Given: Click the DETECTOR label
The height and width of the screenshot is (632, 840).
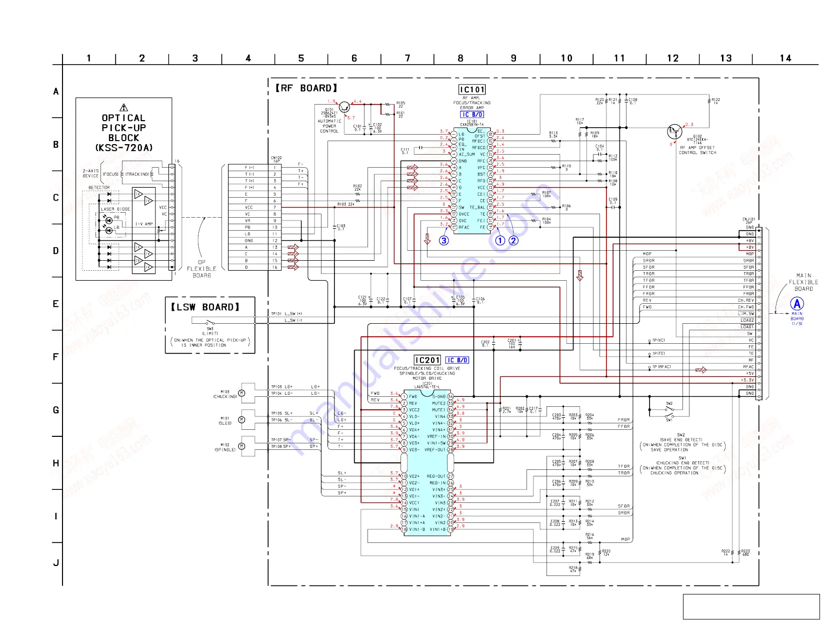Looking at the screenshot, I should point(99,188).
